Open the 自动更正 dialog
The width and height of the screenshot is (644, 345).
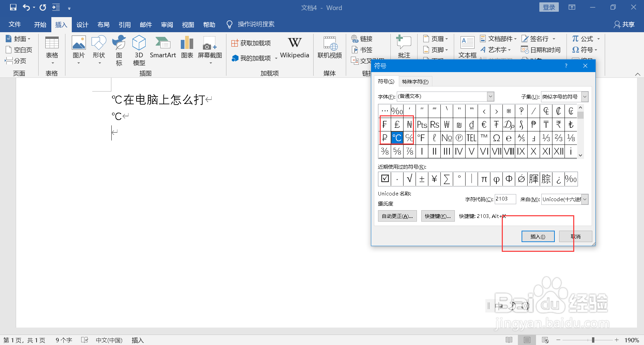coord(397,216)
